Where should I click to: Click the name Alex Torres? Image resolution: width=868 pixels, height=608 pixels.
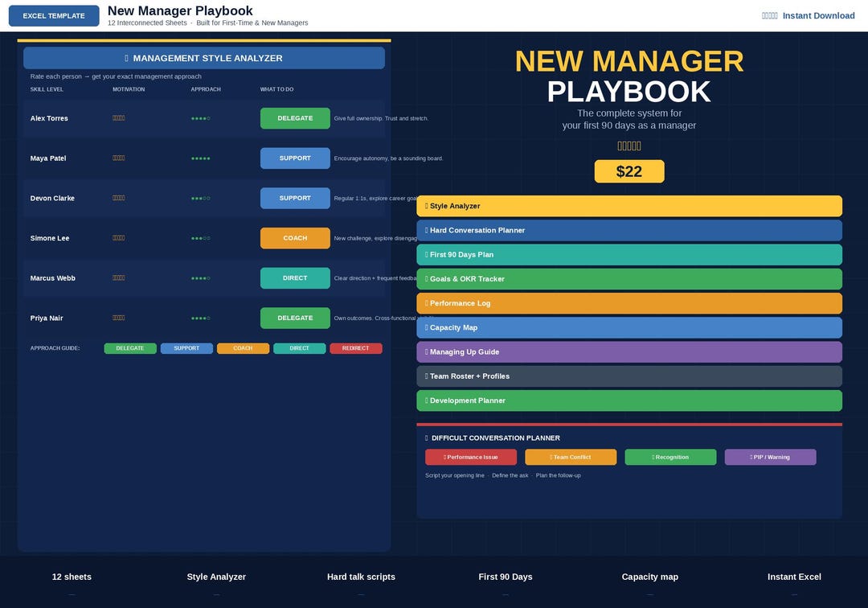(x=49, y=118)
